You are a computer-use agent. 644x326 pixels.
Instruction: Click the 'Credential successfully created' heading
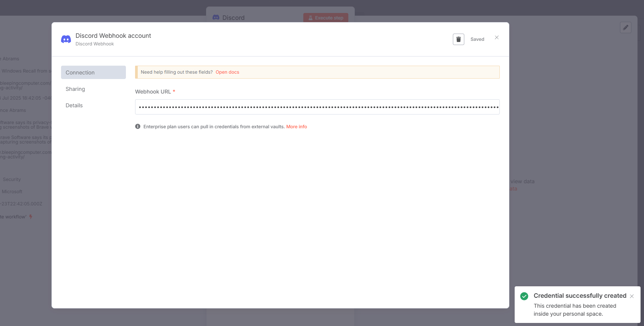click(x=580, y=295)
